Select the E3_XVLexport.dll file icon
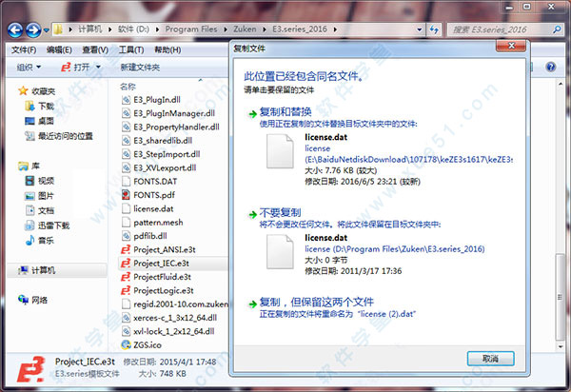 (126, 167)
